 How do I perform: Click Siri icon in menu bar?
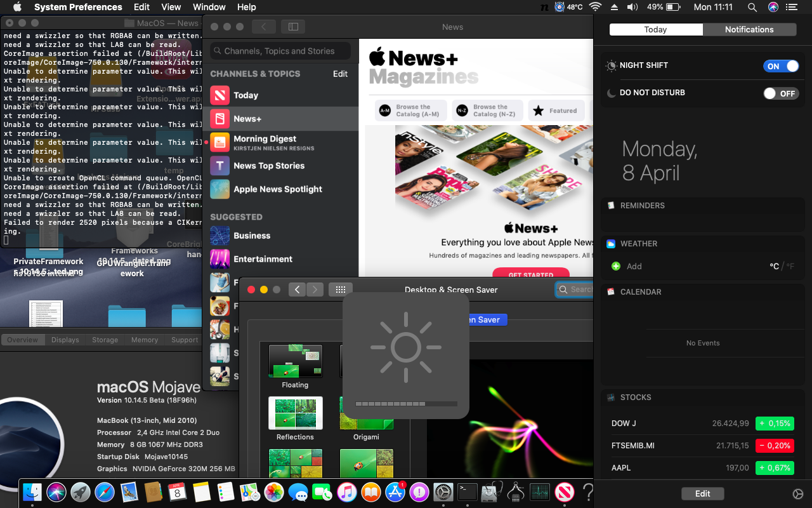pos(773,7)
